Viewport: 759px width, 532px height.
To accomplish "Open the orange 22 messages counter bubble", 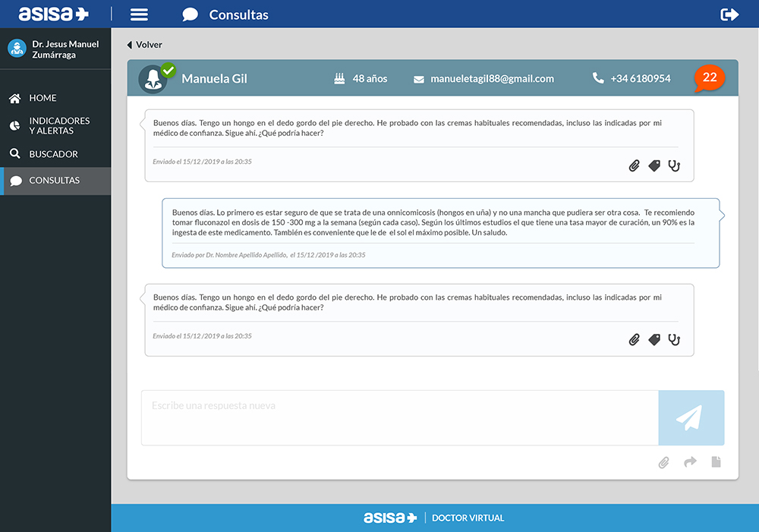I will click(710, 78).
